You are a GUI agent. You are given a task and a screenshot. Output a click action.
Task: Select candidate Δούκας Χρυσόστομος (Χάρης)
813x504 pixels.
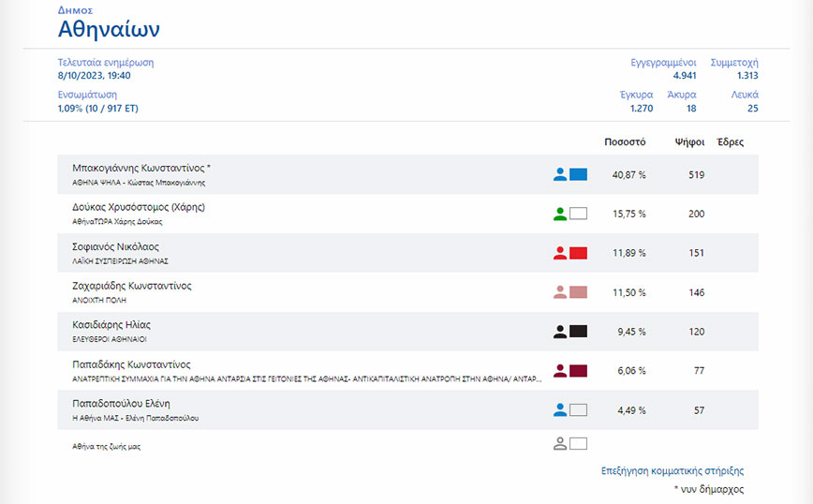(x=138, y=207)
